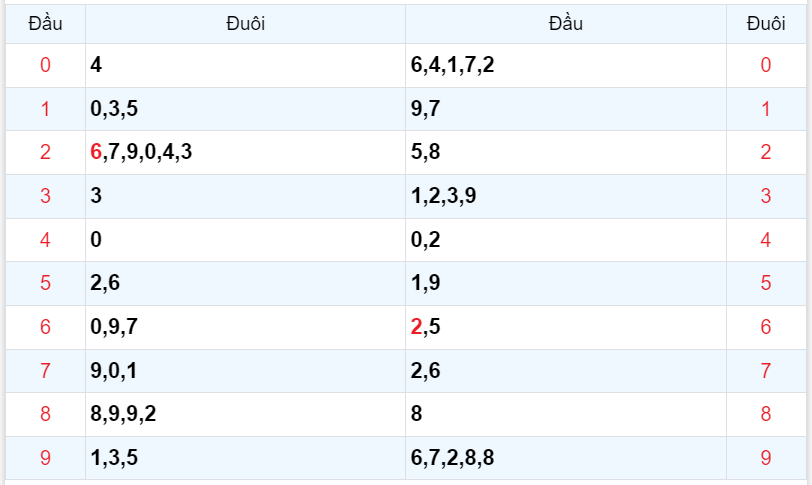812x485 pixels.
Task: Click the cell containing 1,2,3,9
Action: point(443,196)
